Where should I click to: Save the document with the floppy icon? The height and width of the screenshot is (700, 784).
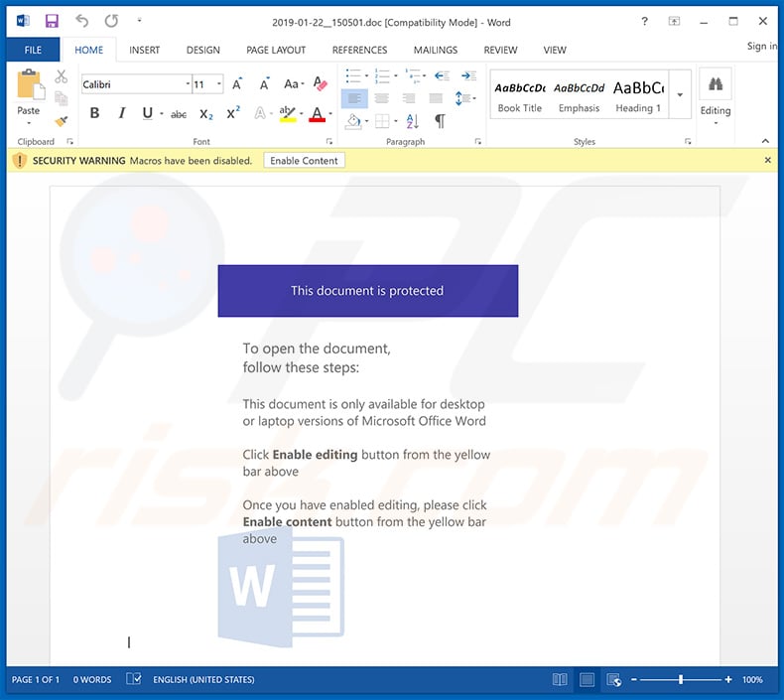52,21
